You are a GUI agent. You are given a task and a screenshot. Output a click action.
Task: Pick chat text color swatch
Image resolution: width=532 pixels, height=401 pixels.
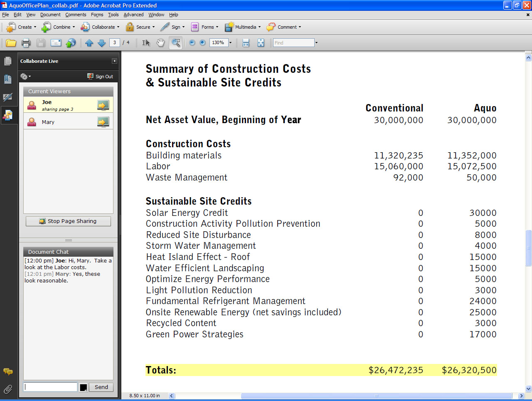83,388
